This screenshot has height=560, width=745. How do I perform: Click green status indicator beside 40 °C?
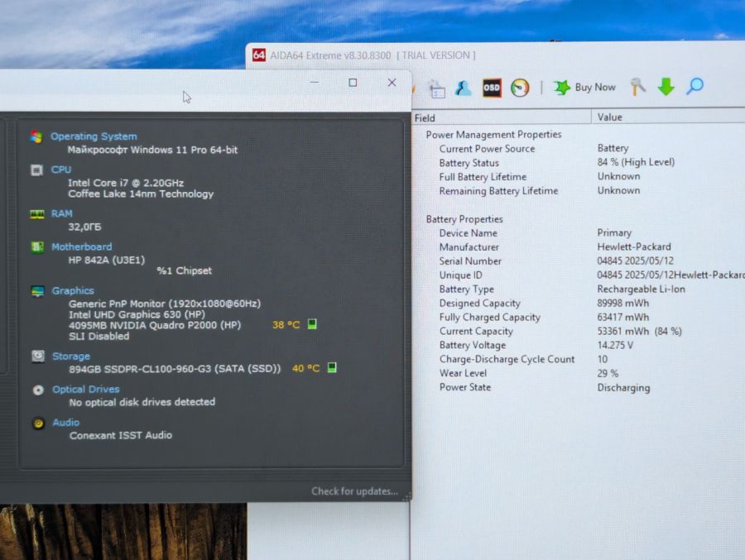[332, 367]
